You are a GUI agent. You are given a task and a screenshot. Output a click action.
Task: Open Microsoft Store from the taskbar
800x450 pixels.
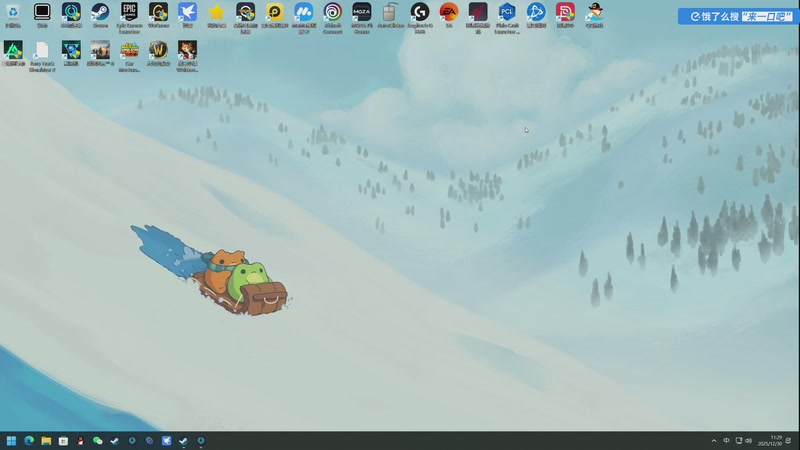pyautogui.click(x=63, y=440)
